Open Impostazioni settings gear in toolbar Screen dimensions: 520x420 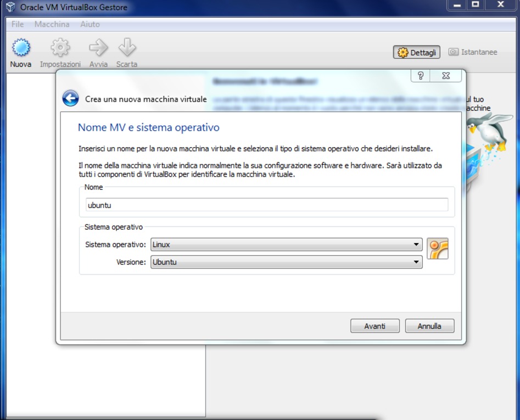pyautogui.click(x=60, y=47)
